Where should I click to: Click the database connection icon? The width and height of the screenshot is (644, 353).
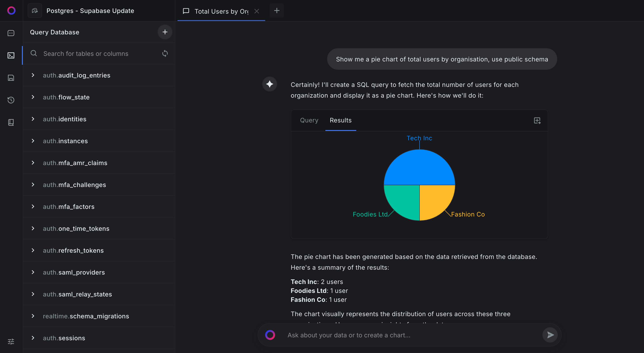tap(35, 10)
